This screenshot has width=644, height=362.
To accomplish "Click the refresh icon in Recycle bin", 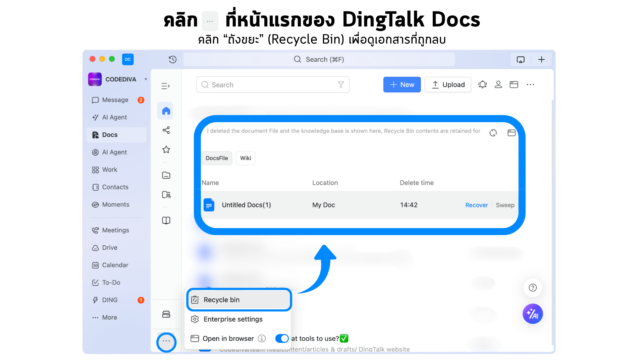I will click(x=493, y=133).
